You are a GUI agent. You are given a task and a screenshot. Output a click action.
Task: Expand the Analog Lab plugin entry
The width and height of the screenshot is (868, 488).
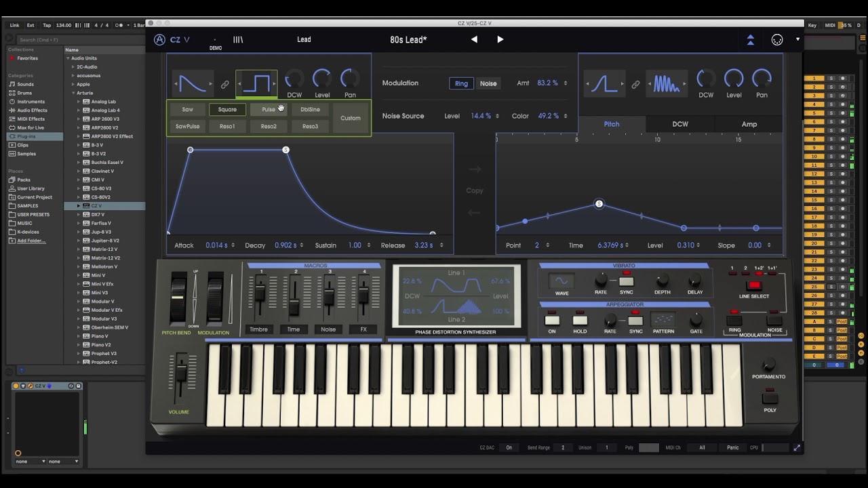pyautogui.click(x=79, y=102)
